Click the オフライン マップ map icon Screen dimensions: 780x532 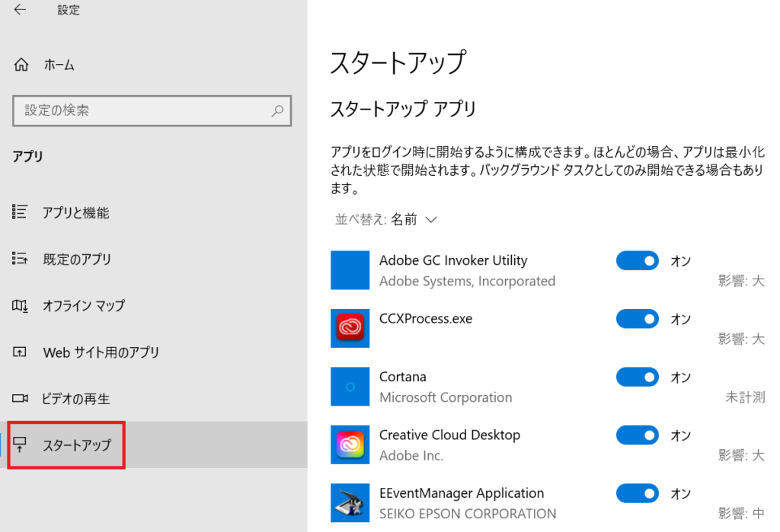20,305
